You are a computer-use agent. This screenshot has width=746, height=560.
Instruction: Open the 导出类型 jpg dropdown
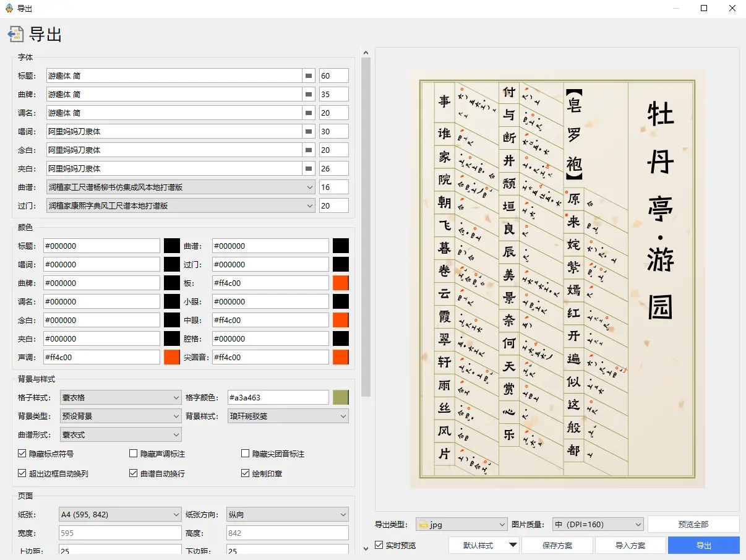[461, 525]
